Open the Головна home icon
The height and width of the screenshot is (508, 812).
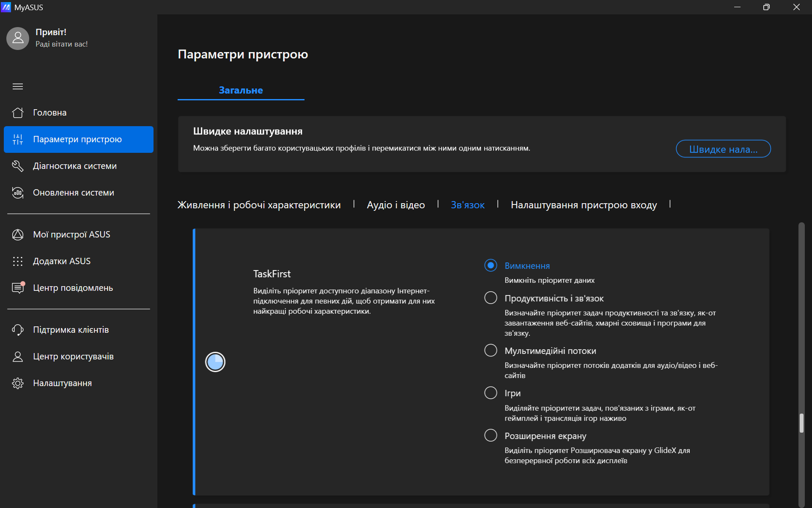18,113
